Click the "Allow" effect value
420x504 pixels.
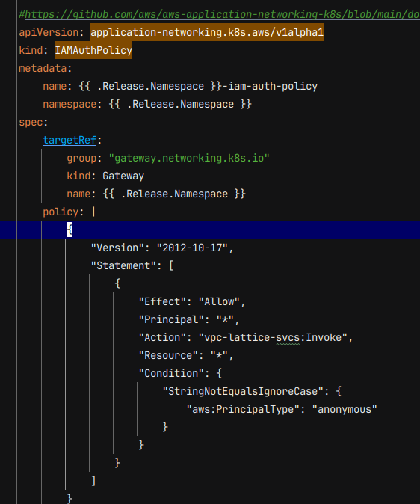click(219, 302)
